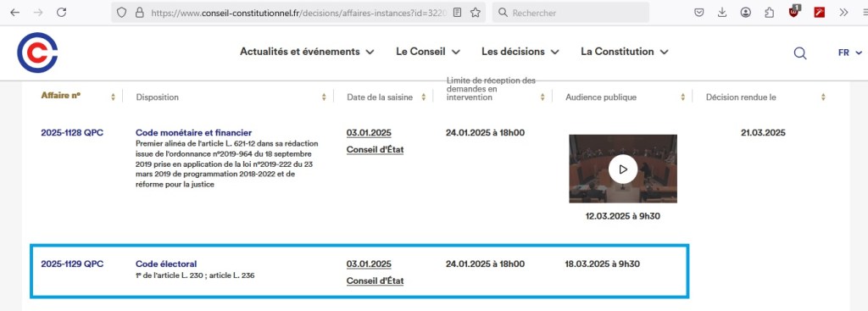Open the red PDF extension icon
This screenshot has height=311, width=868.
click(x=820, y=12)
